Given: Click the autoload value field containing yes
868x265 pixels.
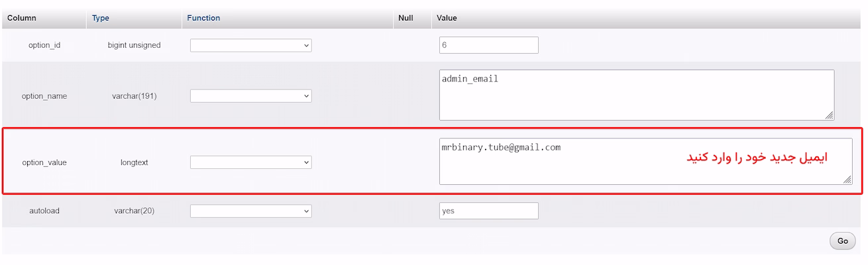Looking at the screenshot, I should click(x=488, y=211).
